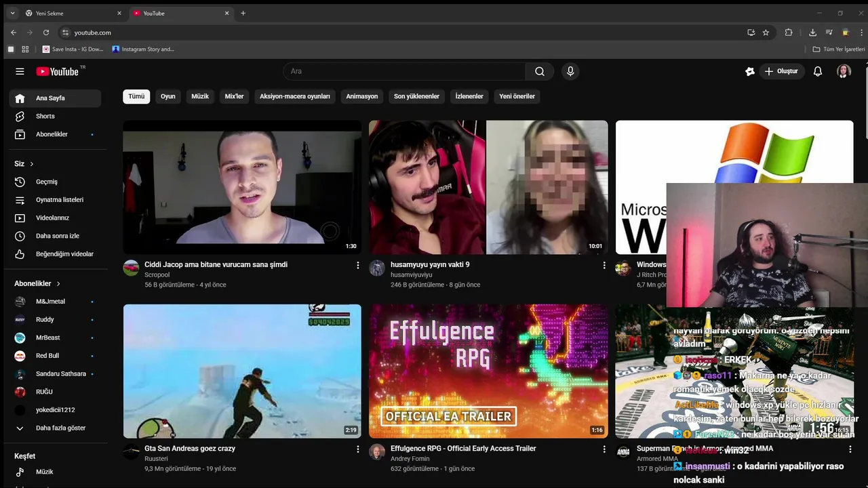The height and width of the screenshot is (488, 868).
Task: Open more options for Superman Armored MMA video
Action: (x=850, y=449)
